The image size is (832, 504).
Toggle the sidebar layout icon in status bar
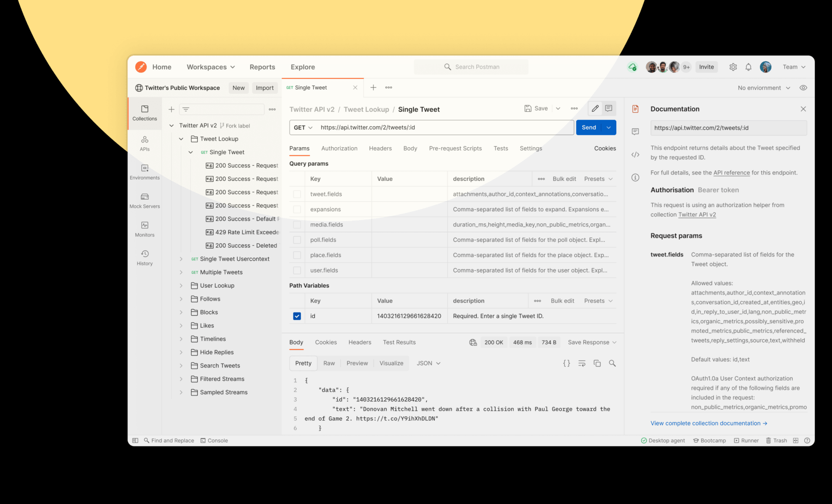point(135,441)
